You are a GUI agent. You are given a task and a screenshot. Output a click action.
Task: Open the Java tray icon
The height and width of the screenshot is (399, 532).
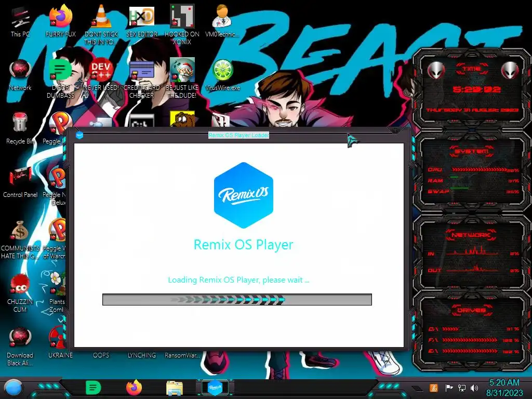433,388
